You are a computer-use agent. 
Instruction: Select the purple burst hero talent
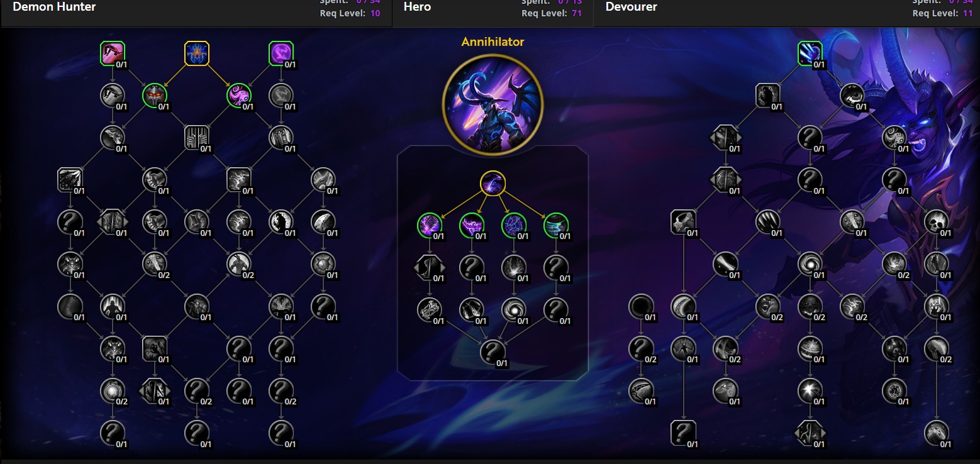pos(430,226)
